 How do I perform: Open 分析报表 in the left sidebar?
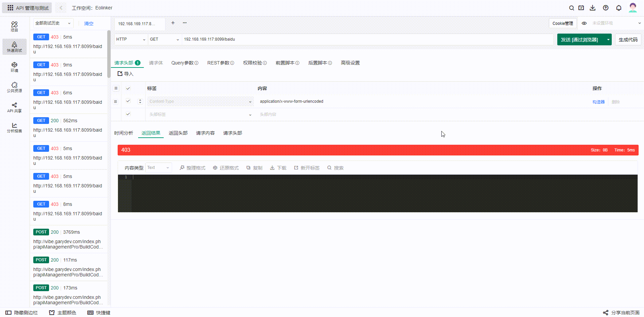click(14, 127)
